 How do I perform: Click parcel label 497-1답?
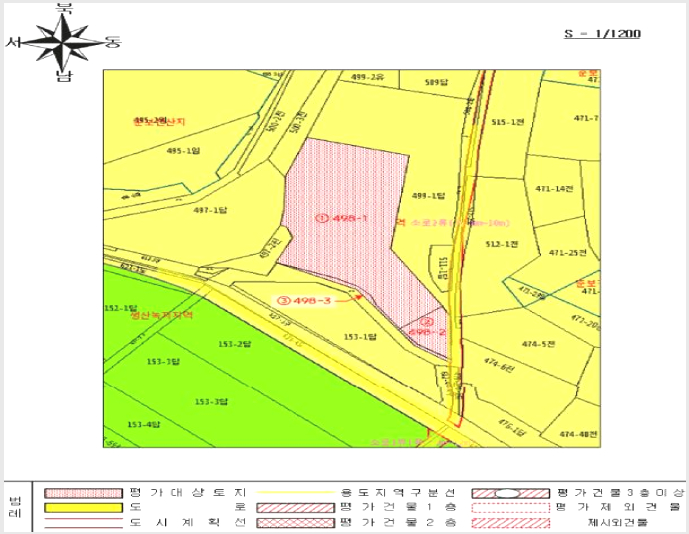(210, 211)
